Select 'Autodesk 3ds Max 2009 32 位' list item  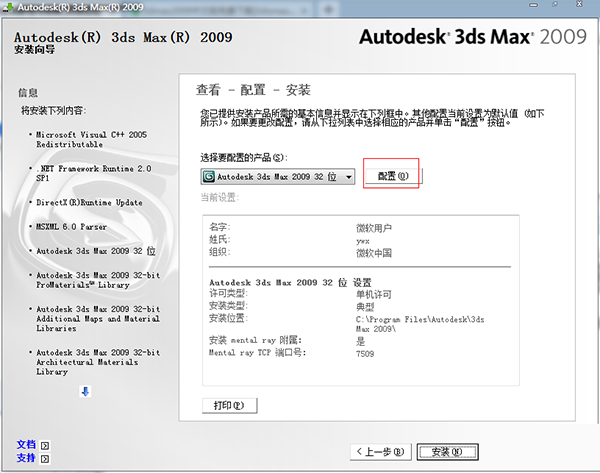pos(96,251)
